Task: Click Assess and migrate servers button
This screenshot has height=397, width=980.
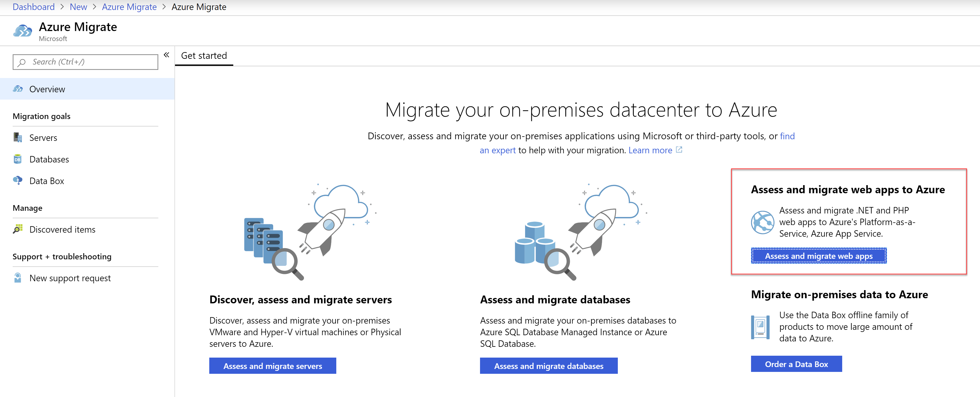Action: coord(272,366)
